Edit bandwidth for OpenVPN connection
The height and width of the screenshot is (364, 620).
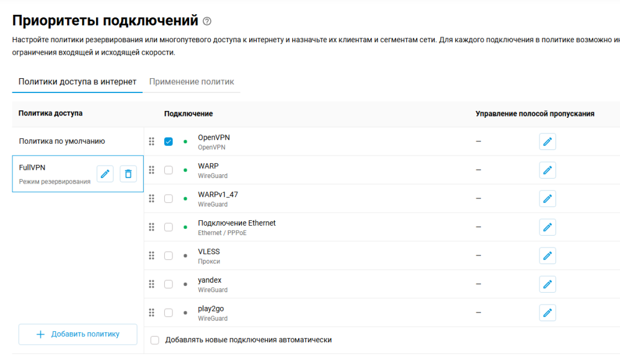547,141
